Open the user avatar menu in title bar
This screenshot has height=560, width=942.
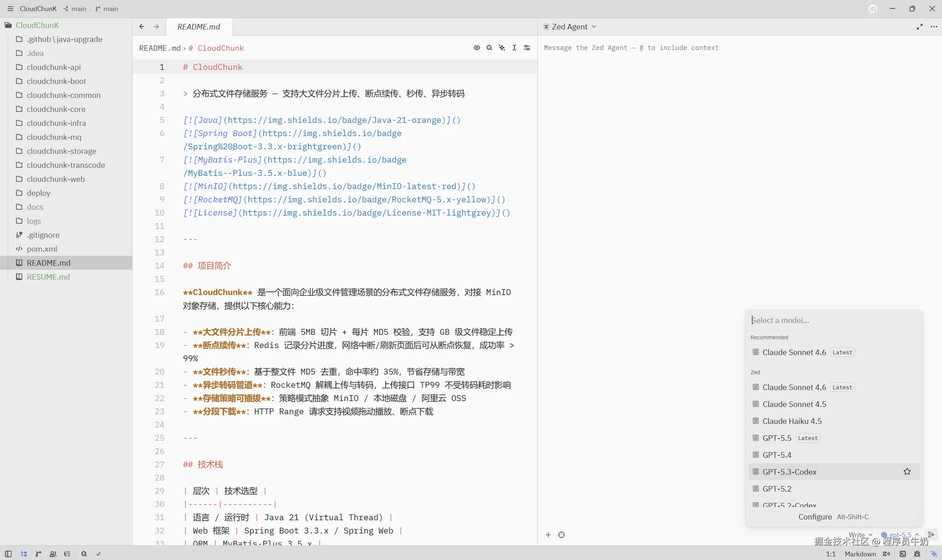coord(872,9)
